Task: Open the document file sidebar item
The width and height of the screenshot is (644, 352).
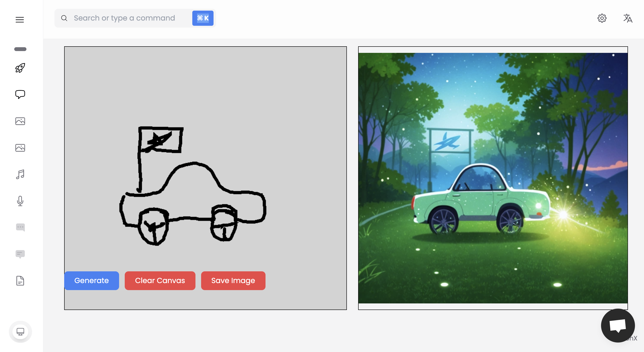Action: coord(20,281)
